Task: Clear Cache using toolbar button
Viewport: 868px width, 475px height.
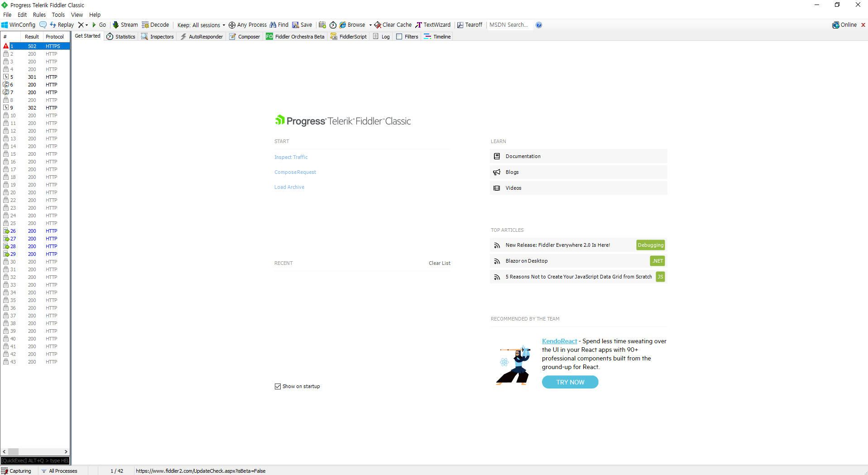Action: click(x=393, y=25)
